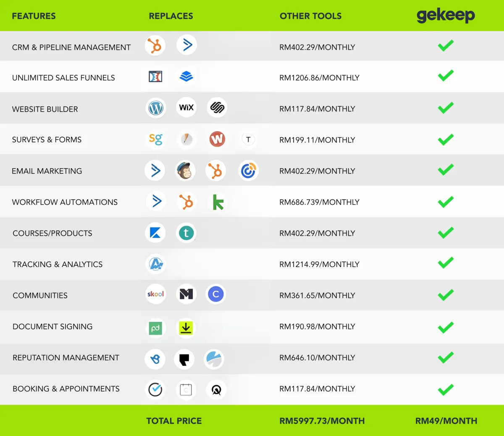This screenshot has height=436, width=504.
Task: Open the ClickFunnels icon in Sales Funnels row
Action: tap(155, 77)
